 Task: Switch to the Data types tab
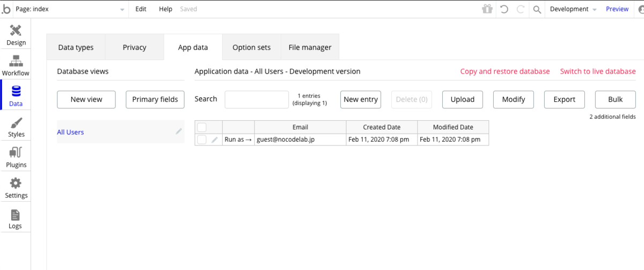76,47
